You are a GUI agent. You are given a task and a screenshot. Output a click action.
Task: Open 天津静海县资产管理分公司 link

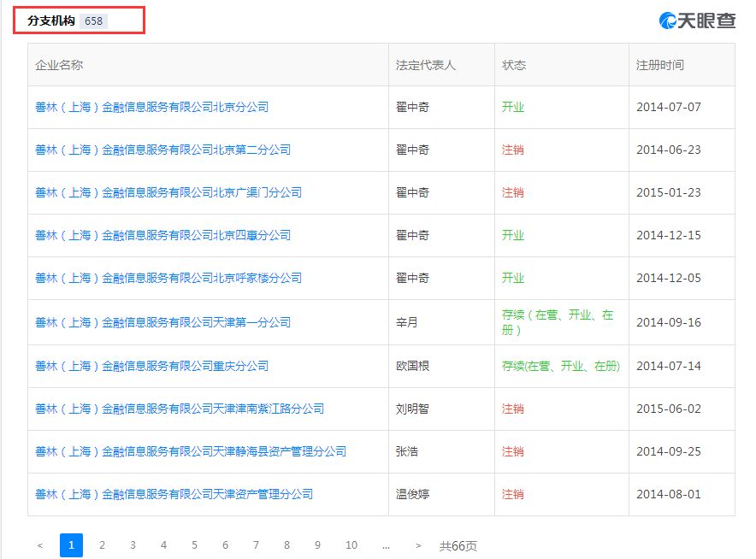click(x=191, y=451)
